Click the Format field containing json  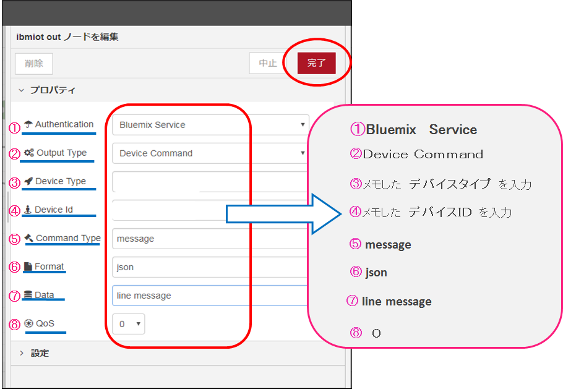(210, 266)
